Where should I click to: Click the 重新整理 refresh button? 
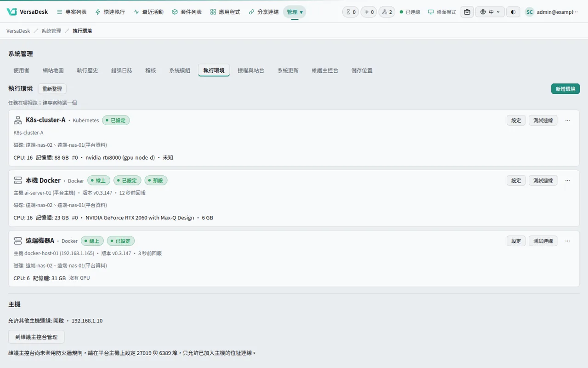(x=52, y=89)
